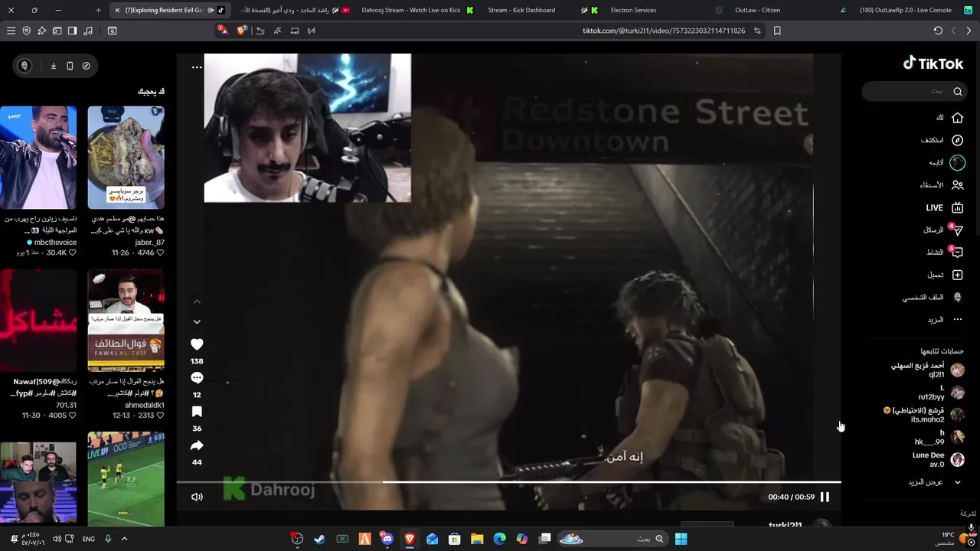Viewport: 980px width, 551px height.
Task: Click the Brave Shields lion icon
Action: 242,31
